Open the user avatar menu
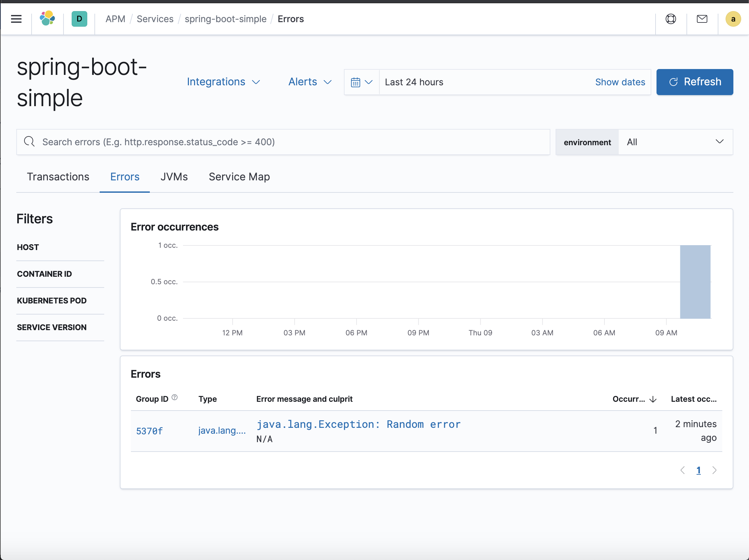This screenshot has height=560, width=749. tap(733, 19)
